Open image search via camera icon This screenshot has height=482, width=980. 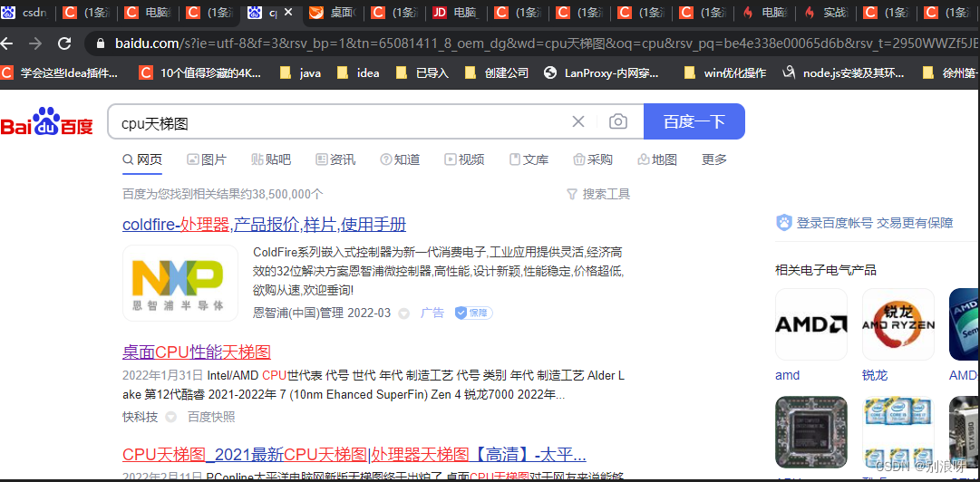pos(617,121)
